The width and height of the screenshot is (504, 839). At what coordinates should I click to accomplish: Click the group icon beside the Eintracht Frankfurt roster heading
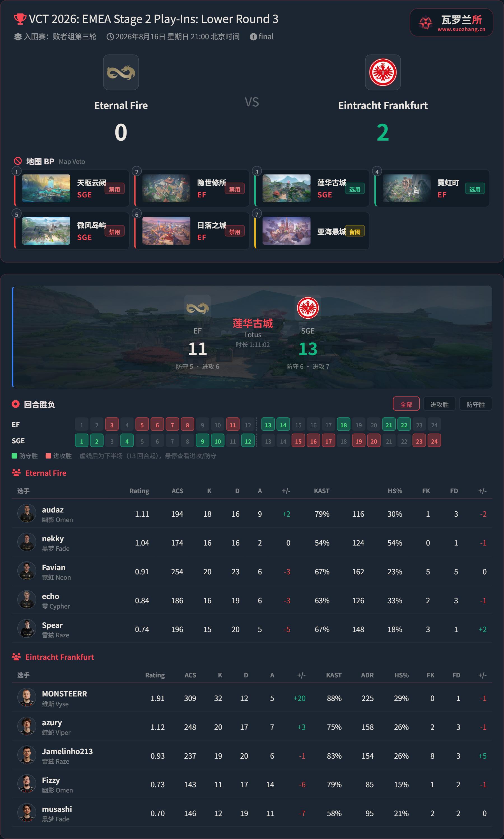click(16, 657)
